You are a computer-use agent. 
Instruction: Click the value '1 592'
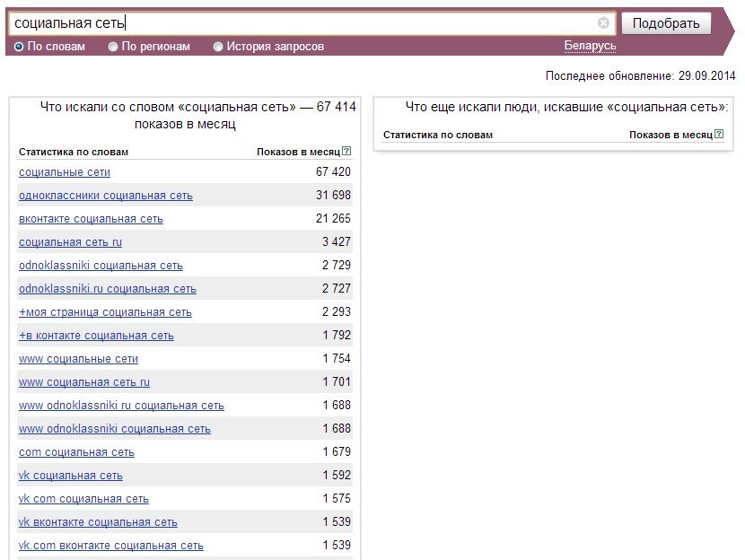tap(337, 475)
